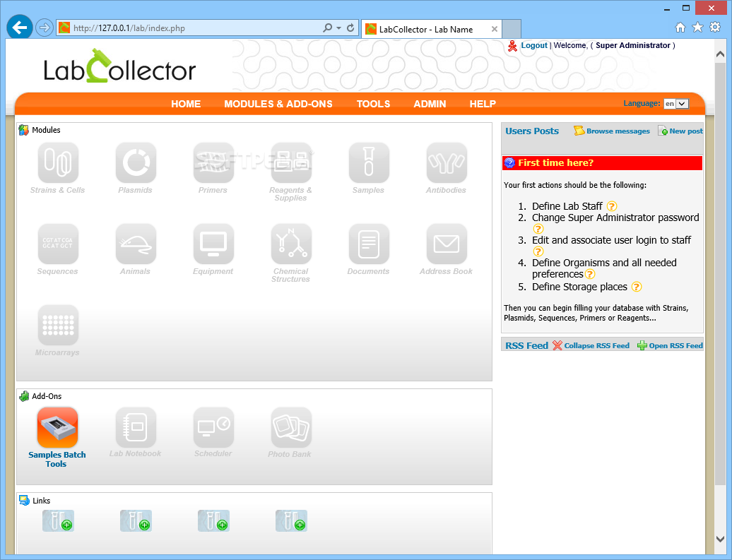
Task: Click help icon next to Define Storage places
Action: [637, 287]
